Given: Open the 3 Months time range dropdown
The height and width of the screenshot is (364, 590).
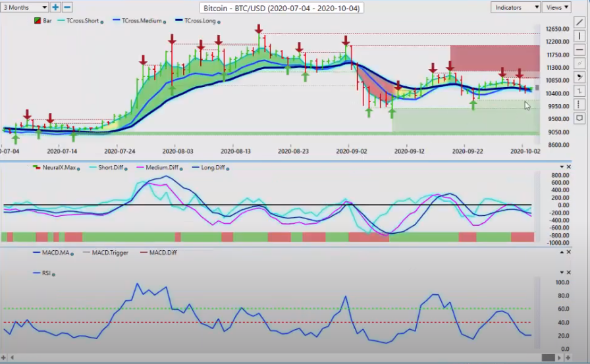Looking at the screenshot, I should [24, 7].
